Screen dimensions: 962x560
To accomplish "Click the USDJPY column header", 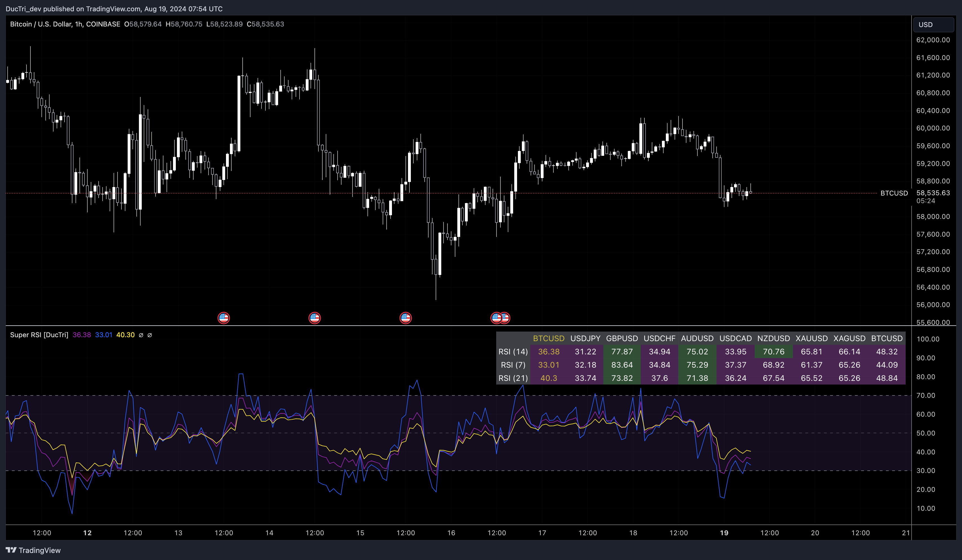I will 585,338.
